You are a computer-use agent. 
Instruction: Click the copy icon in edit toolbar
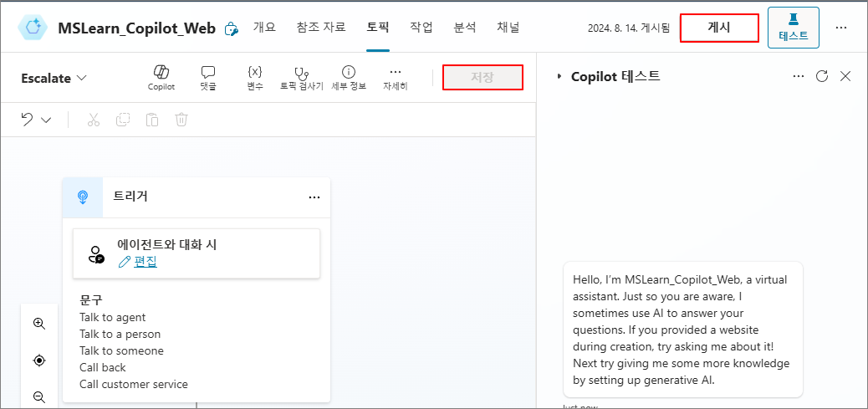click(x=123, y=120)
